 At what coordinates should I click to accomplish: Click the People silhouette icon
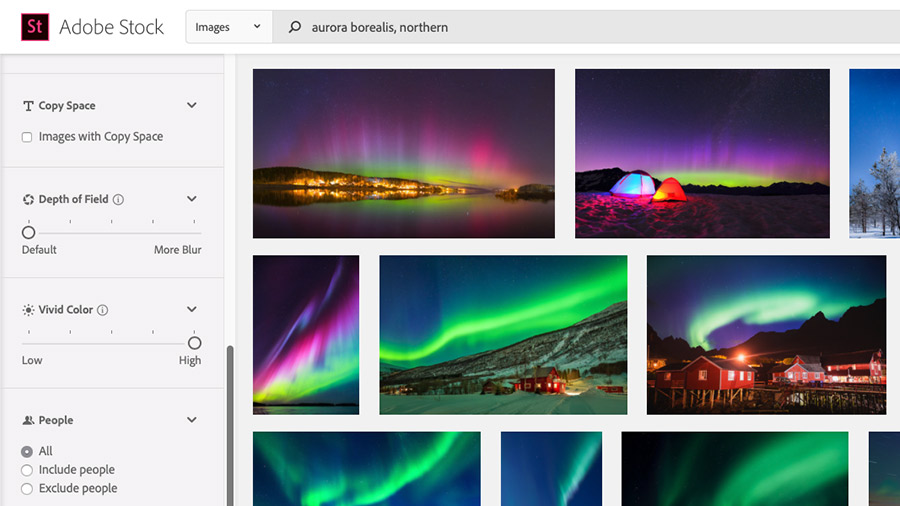click(28, 421)
